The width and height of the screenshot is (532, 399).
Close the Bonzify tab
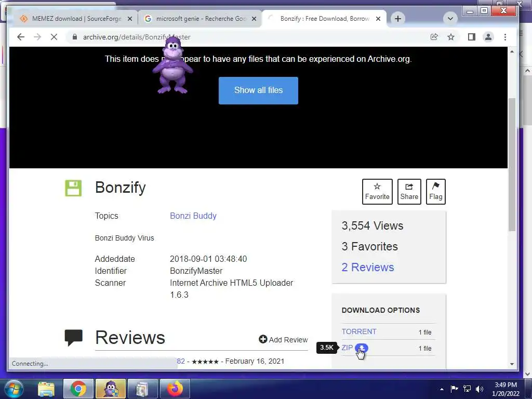click(x=378, y=19)
